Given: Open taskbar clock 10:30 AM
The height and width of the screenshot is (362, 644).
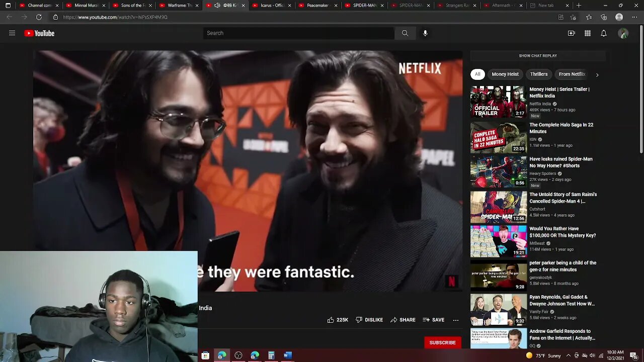Looking at the screenshot, I should [615, 355].
